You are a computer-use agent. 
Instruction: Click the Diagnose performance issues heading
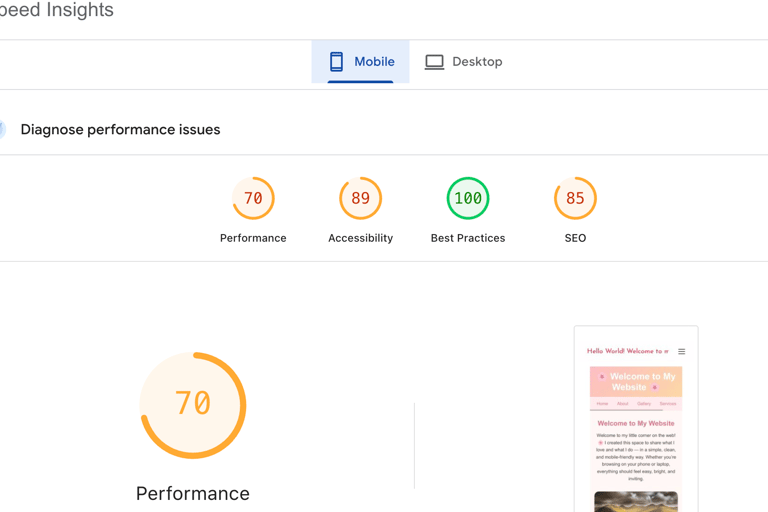tap(120, 130)
